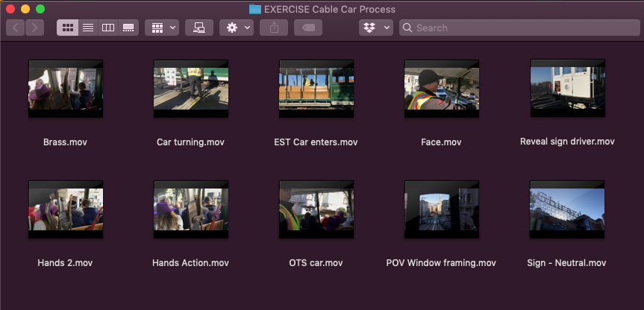Select the EST Car enters.mov thumbnail
The image size is (644, 310).
coord(316,89)
